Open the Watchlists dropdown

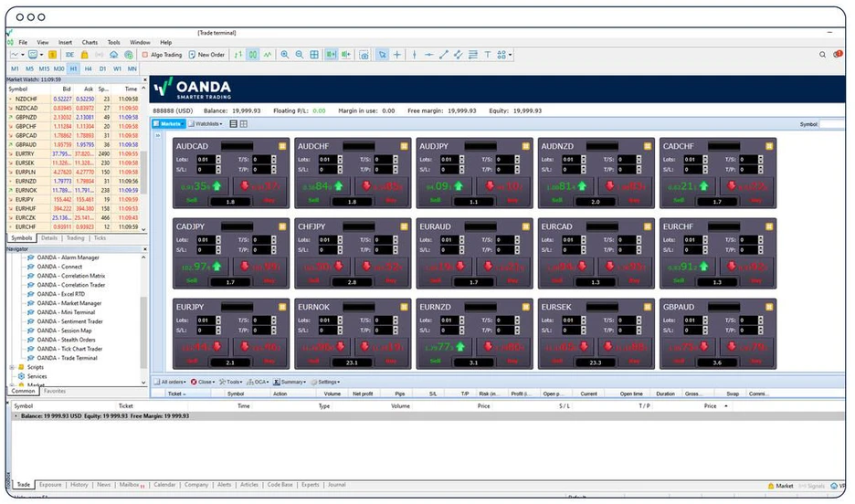click(206, 124)
